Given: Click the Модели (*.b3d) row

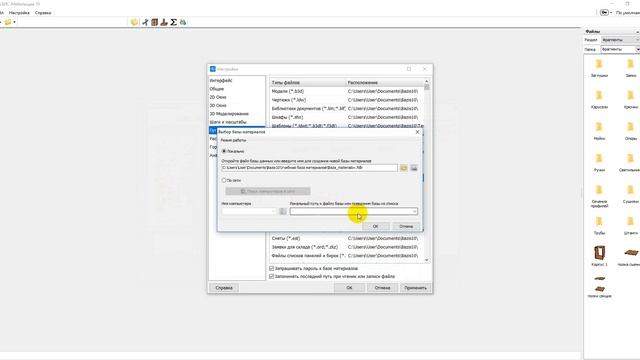Looking at the screenshot, I should point(347,91).
